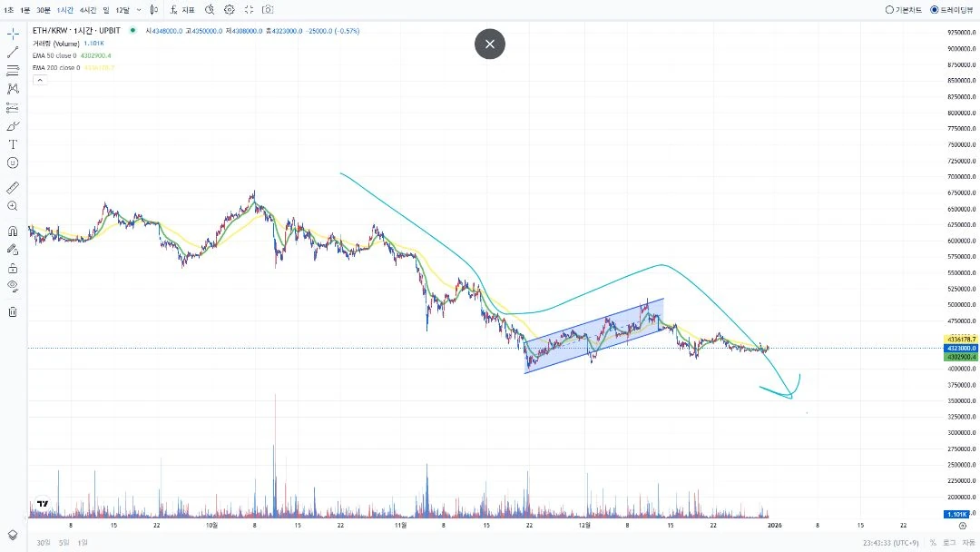980x552 pixels.
Task: Open the fx indicators (지표) menu
Action: (x=181, y=9)
